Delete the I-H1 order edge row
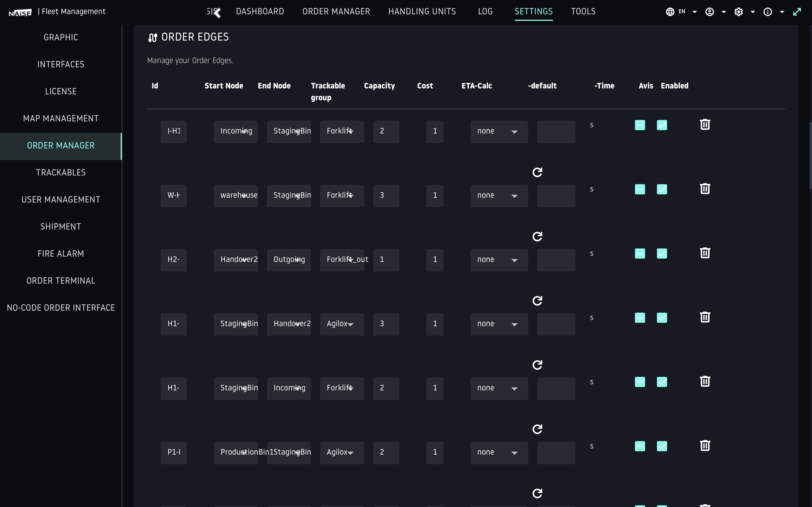The image size is (812, 507). [705, 124]
